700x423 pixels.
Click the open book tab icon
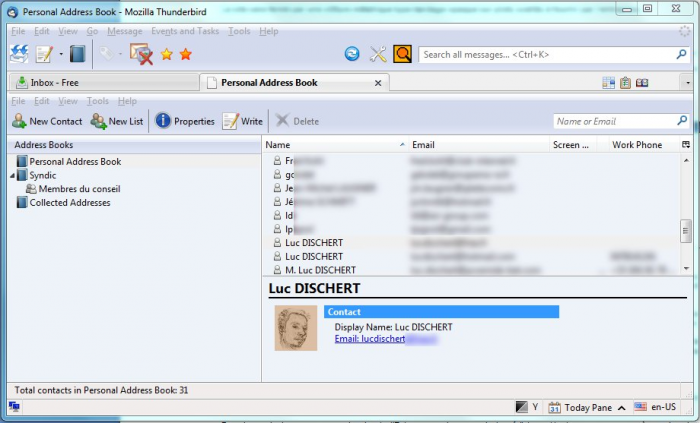(x=642, y=83)
